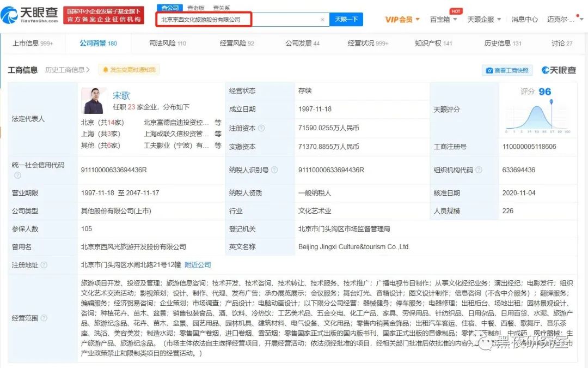Screen dimensions: 588x368
Task: Click the 23 companies count link
Action: point(131,107)
